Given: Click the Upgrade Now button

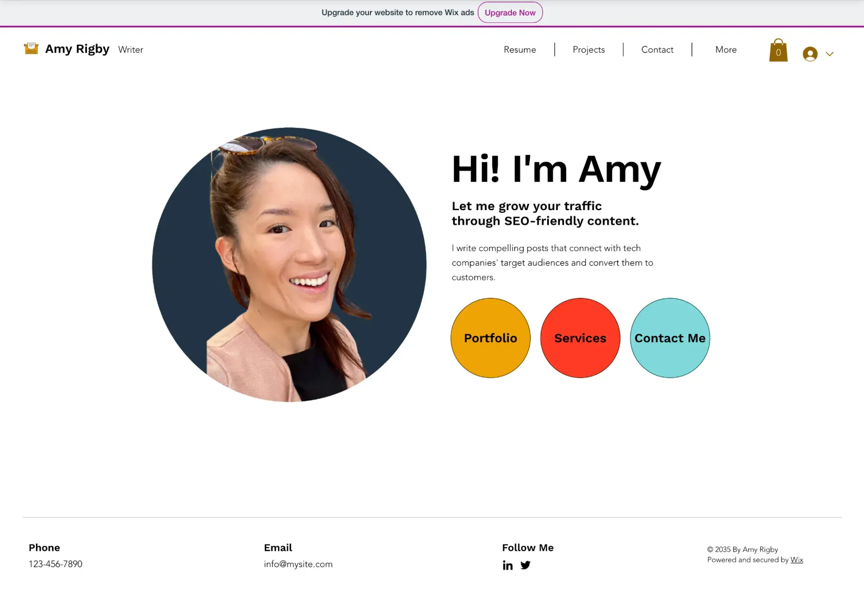Looking at the screenshot, I should click(x=510, y=13).
